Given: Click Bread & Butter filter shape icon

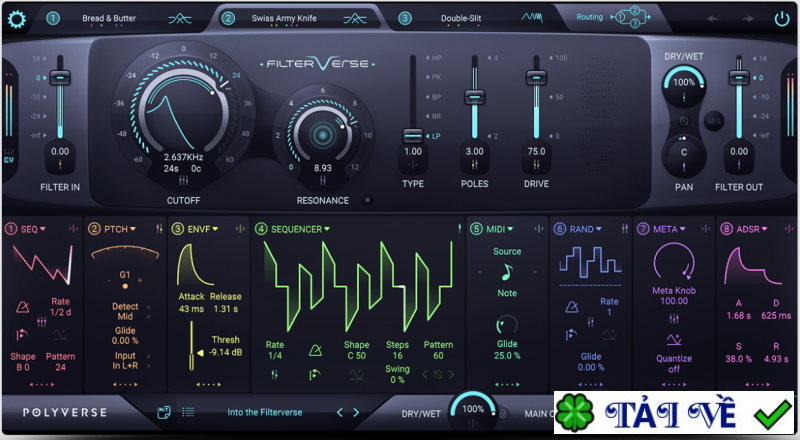Looking at the screenshot, I should [x=180, y=19].
